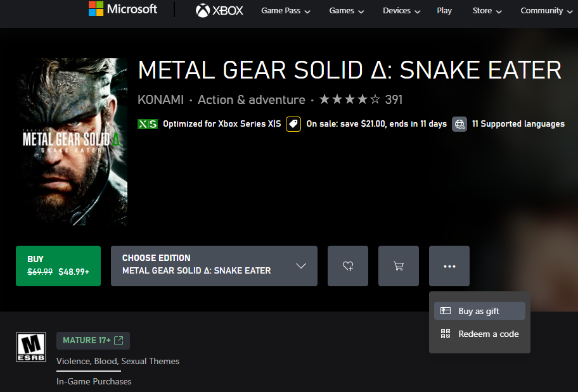The width and height of the screenshot is (578, 392).
Task: Click the game title heading
Action: (349, 70)
